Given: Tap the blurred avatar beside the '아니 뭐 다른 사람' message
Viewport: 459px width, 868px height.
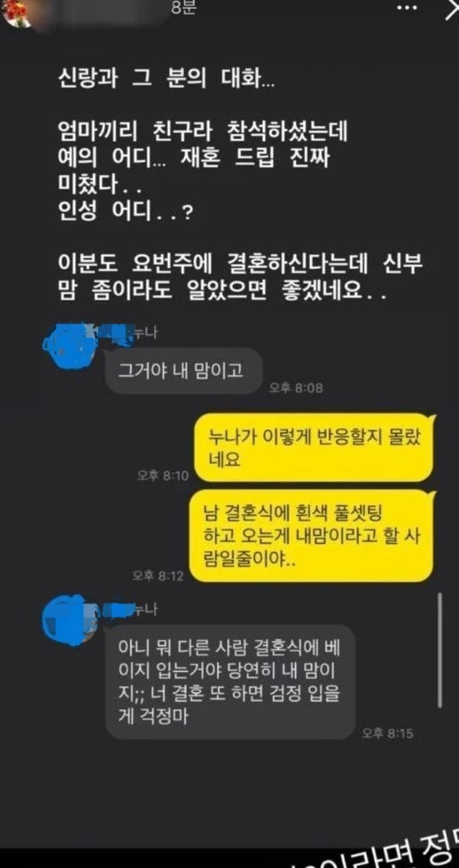Looking at the screenshot, I should click(x=69, y=618).
